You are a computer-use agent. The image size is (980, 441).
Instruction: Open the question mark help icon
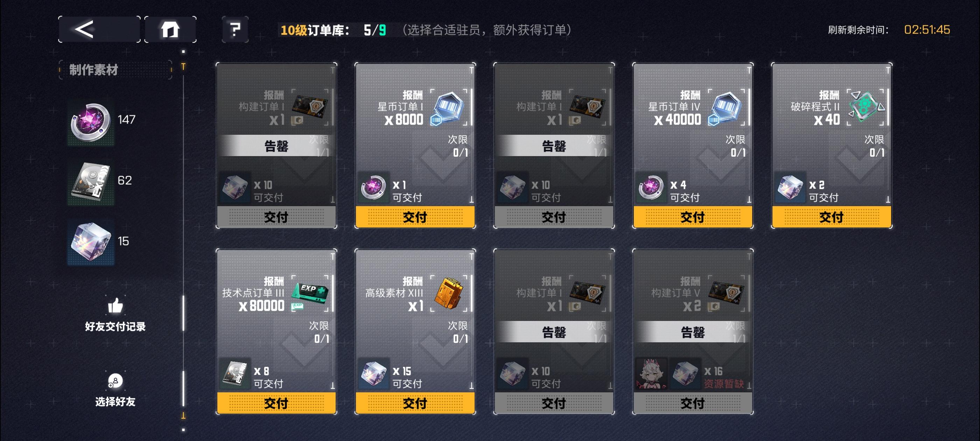(235, 29)
